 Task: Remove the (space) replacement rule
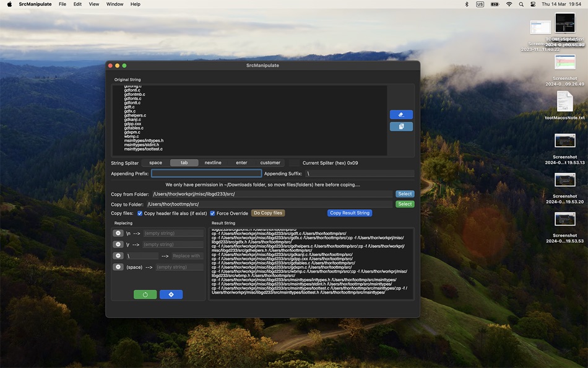click(118, 266)
